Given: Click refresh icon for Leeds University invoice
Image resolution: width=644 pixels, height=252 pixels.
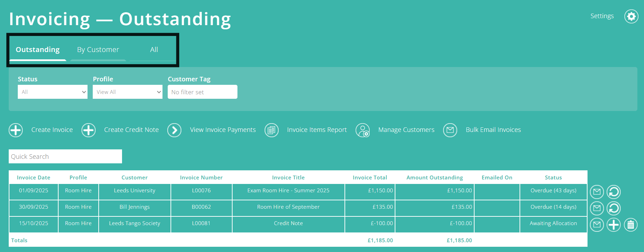Looking at the screenshot, I should pyautogui.click(x=614, y=192).
